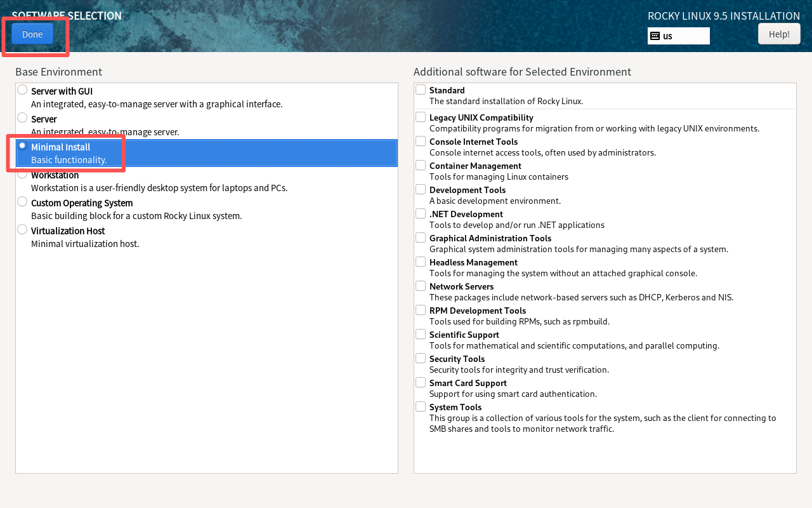Click 'A basic development environment.' description

[495, 201]
